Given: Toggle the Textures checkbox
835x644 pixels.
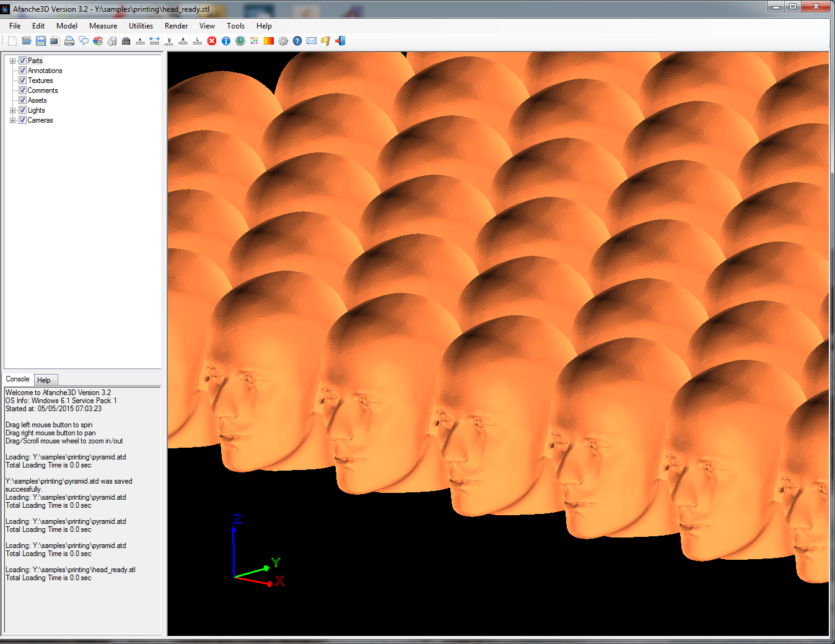Looking at the screenshot, I should point(22,80).
